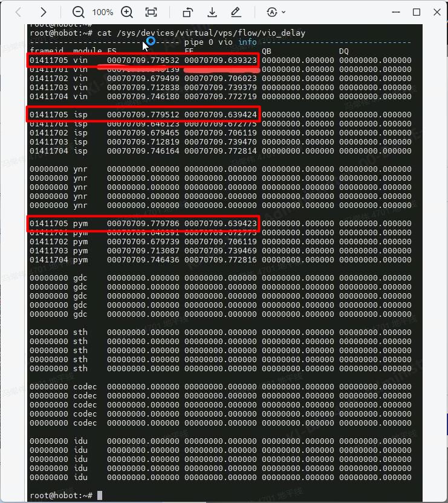This screenshot has height=503, width=448.
Task: Click the terminal cursor at the bottom prompt
Action: tap(99, 495)
